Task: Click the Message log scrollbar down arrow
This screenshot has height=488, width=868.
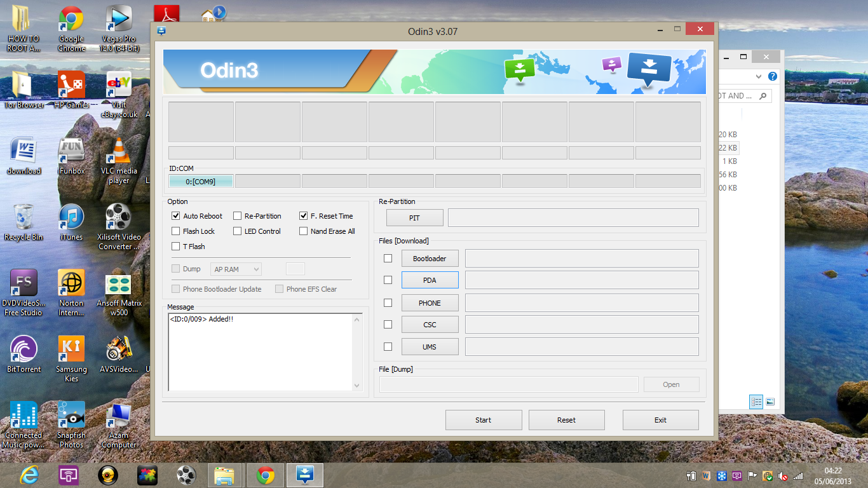Action: click(356, 385)
